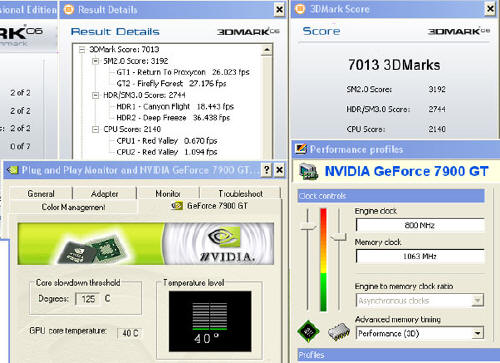
Task: Open the Monitor tab
Action: point(168,194)
